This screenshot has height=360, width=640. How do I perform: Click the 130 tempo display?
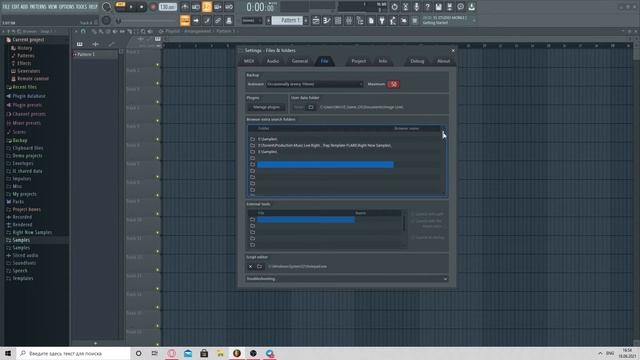167,7
